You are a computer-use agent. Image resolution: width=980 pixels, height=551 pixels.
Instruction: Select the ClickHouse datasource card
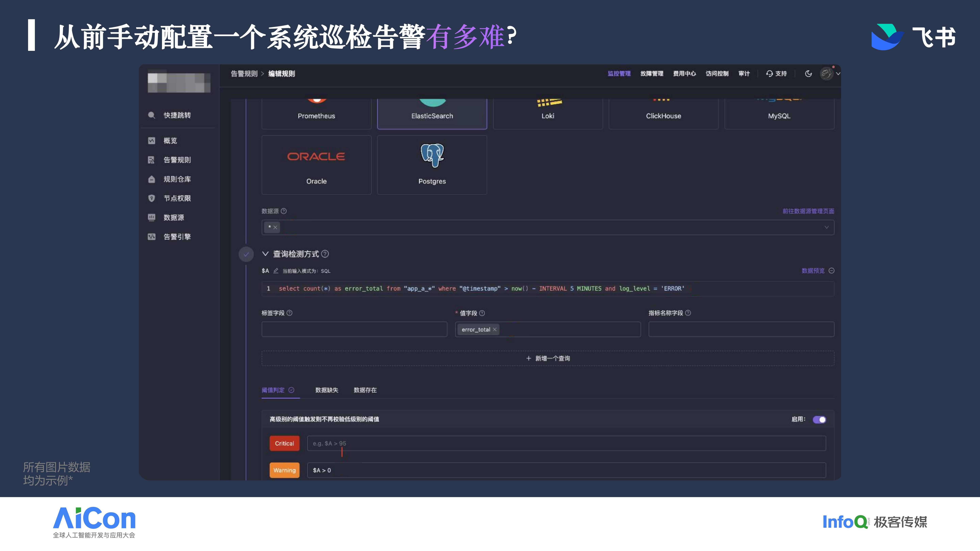pyautogui.click(x=664, y=114)
